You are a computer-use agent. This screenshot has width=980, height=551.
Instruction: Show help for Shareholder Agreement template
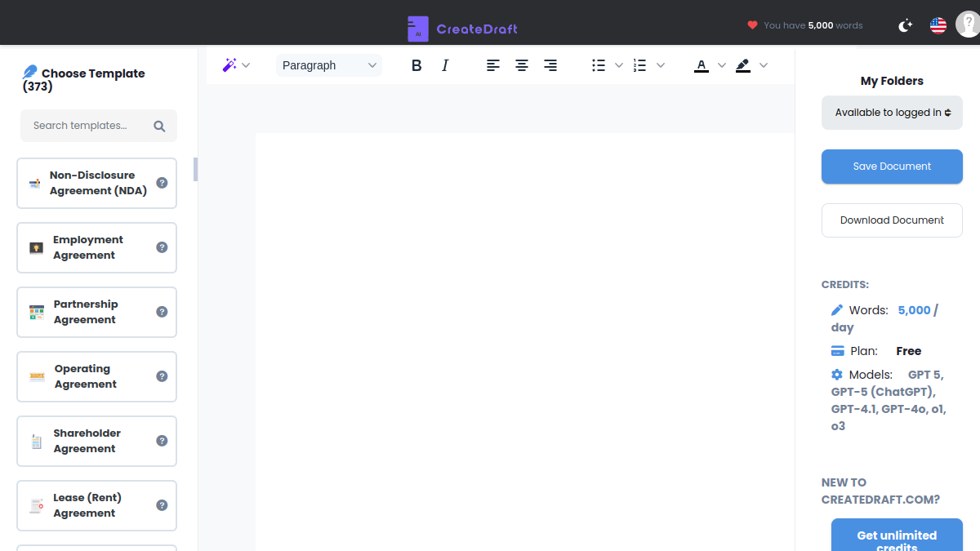[x=162, y=441]
